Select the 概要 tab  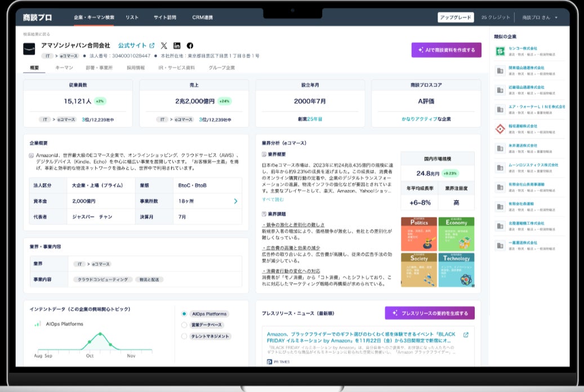(34, 68)
